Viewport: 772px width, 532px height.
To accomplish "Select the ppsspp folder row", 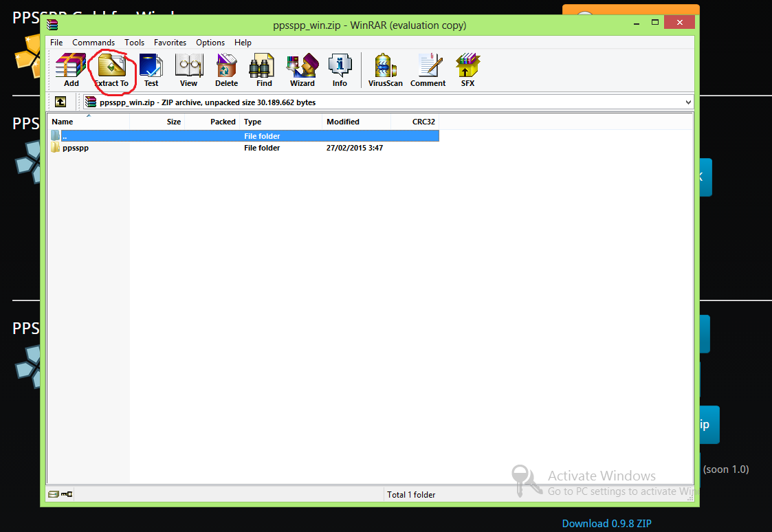I will pos(244,148).
